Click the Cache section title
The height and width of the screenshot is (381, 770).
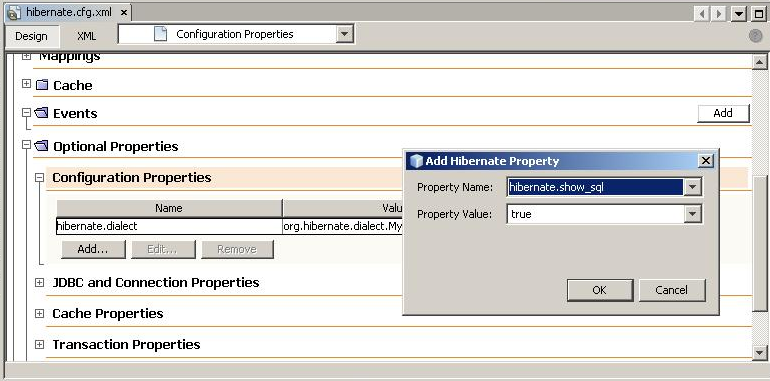pyautogui.click(x=73, y=85)
